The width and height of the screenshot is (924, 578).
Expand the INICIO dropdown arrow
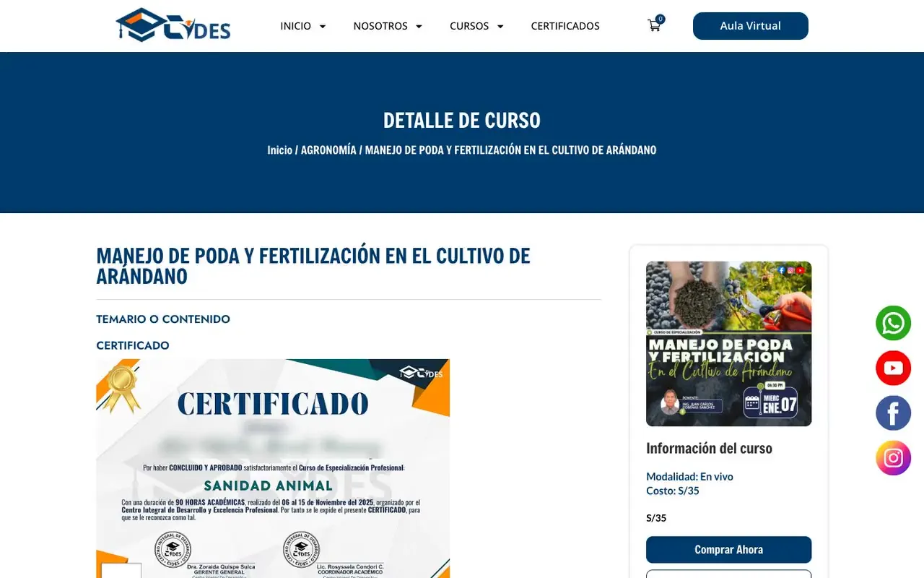coord(322,26)
